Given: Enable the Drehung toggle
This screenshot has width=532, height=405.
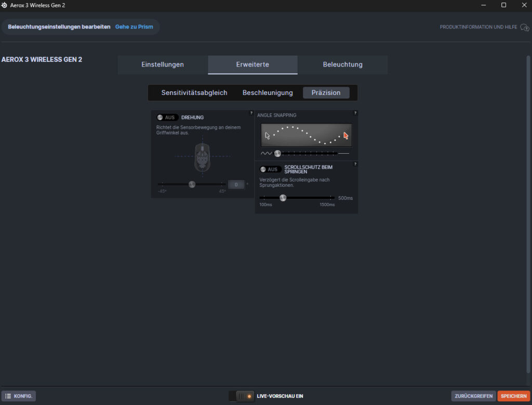Looking at the screenshot, I should coord(167,117).
